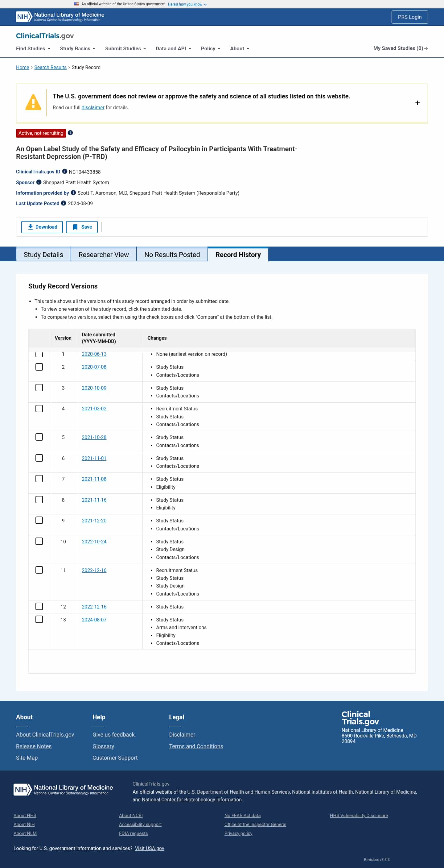Open the Release Notes footer link
Image resolution: width=444 pixels, height=868 pixels.
tap(34, 746)
